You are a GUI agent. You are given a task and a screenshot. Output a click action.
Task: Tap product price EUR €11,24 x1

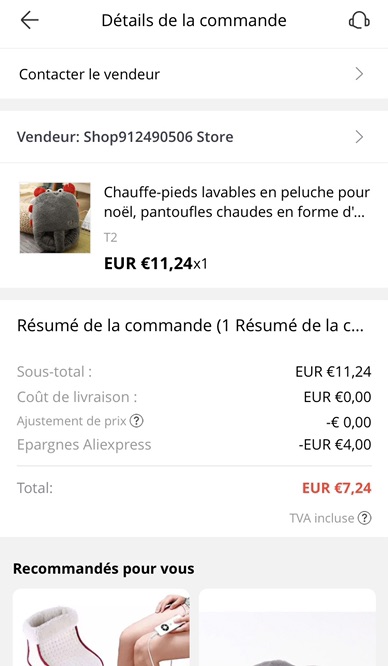(156, 264)
